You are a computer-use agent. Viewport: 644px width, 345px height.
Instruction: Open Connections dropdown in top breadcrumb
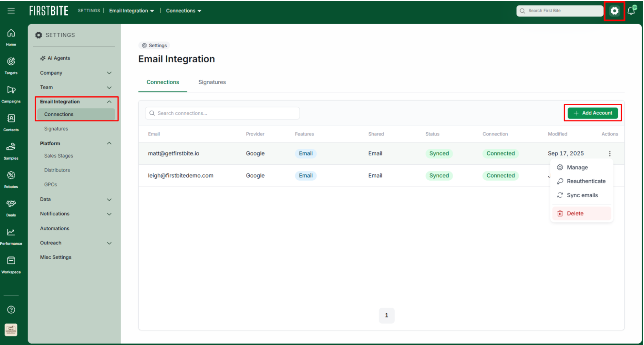[184, 11]
